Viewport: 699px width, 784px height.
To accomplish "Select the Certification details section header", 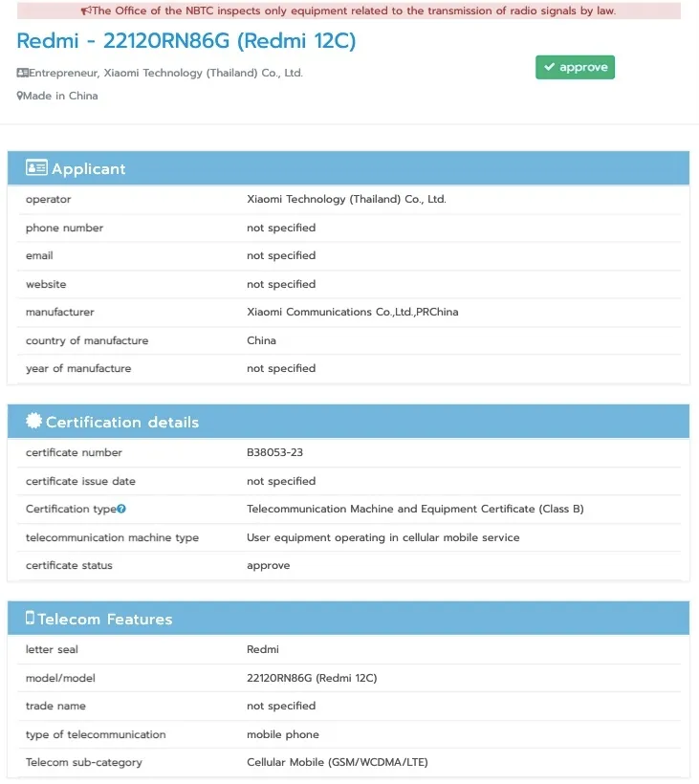I will 122,423.
